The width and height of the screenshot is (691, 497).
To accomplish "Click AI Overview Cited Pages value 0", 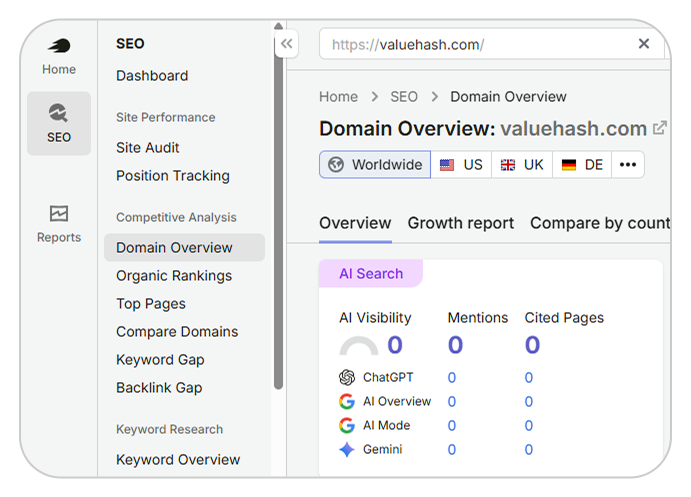I will tap(529, 401).
